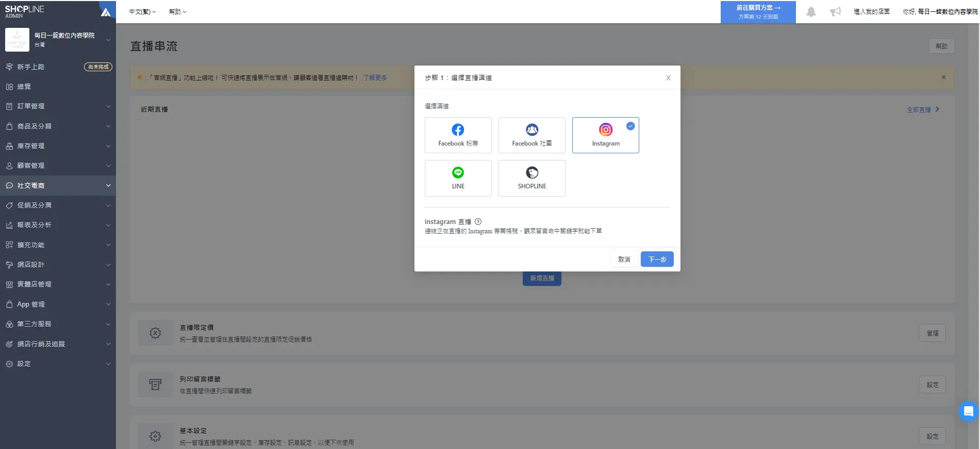
Task: Open the announcements megaphone icon
Action: tap(835, 12)
